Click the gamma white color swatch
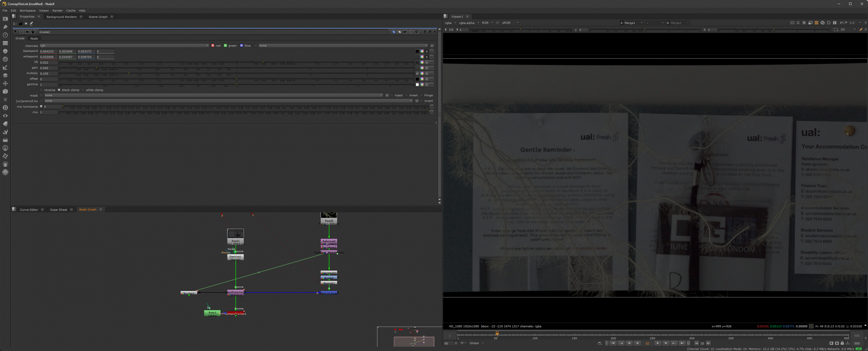 point(417,84)
